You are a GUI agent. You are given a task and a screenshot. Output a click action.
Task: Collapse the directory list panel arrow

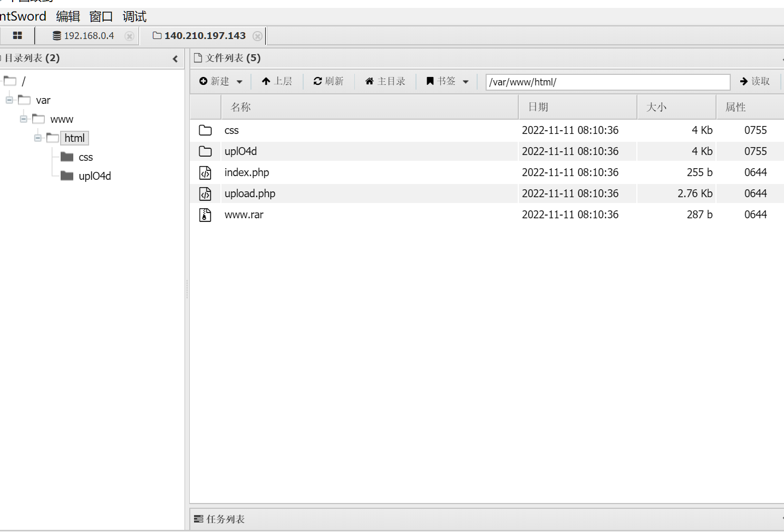click(x=175, y=59)
